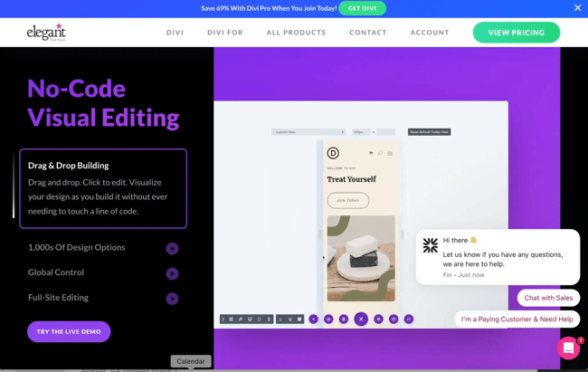The height and width of the screenshot is (372, 588).
Task: Open the DIVI FOR menu
Action: [225, 33]
